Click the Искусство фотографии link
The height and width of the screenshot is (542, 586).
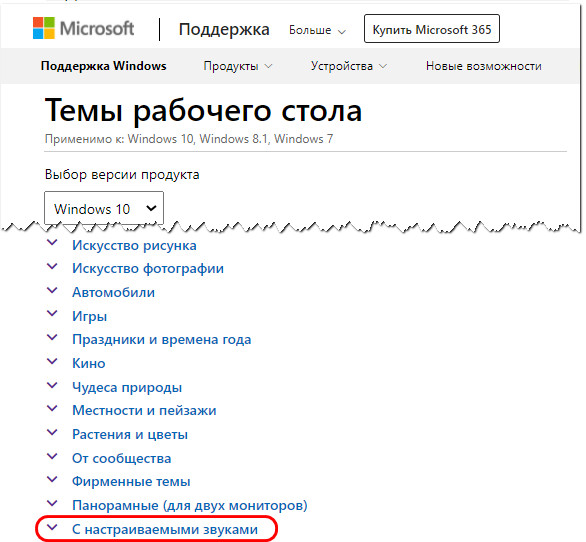click(x=148, y=269)
